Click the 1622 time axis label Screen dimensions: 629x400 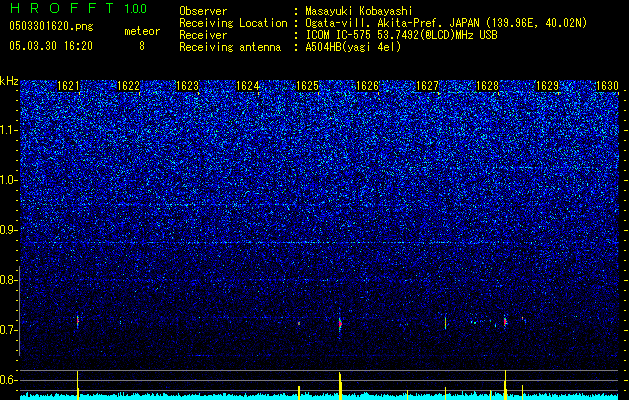tap(128, 85)
